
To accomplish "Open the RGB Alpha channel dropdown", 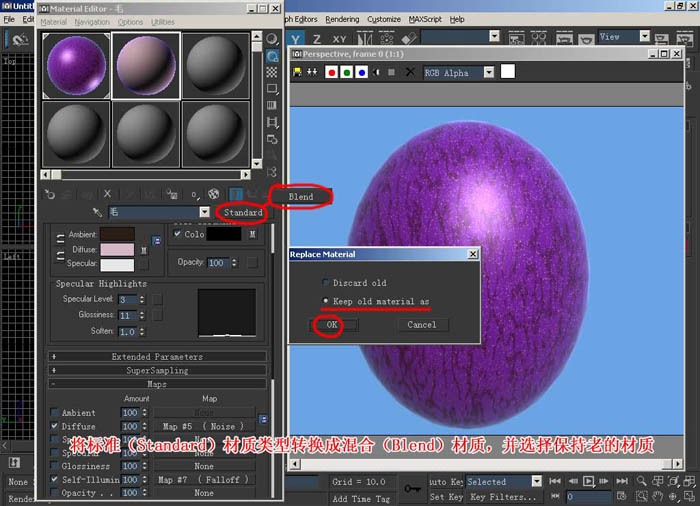I will coord(489,72).
